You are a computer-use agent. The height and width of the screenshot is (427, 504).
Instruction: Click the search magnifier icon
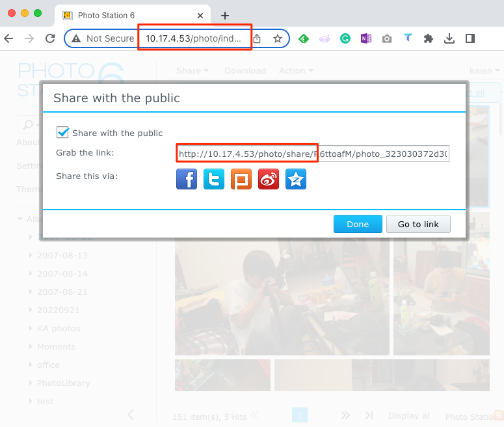pos(28,124)
